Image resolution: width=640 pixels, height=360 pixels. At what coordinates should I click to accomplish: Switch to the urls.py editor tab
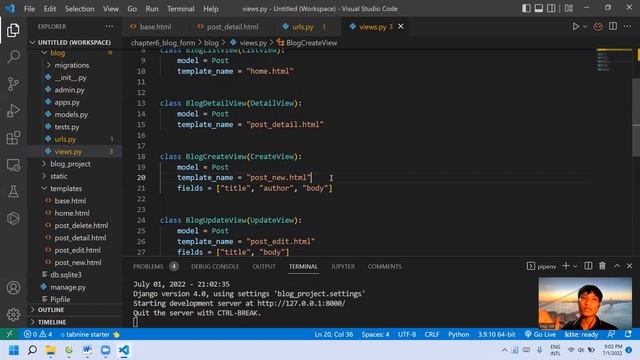[303, 27]
